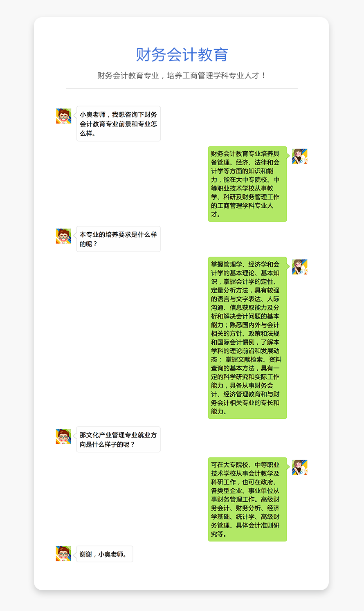Click the subtitle "财务会计教育专业，培养工商管理学科专业人才！"
364x611 pixels.
pos(182,76)
